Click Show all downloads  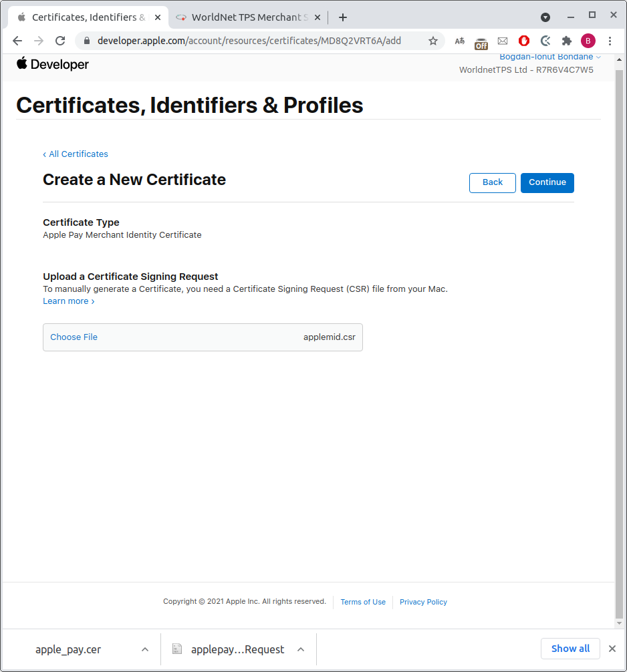point(570,649)
